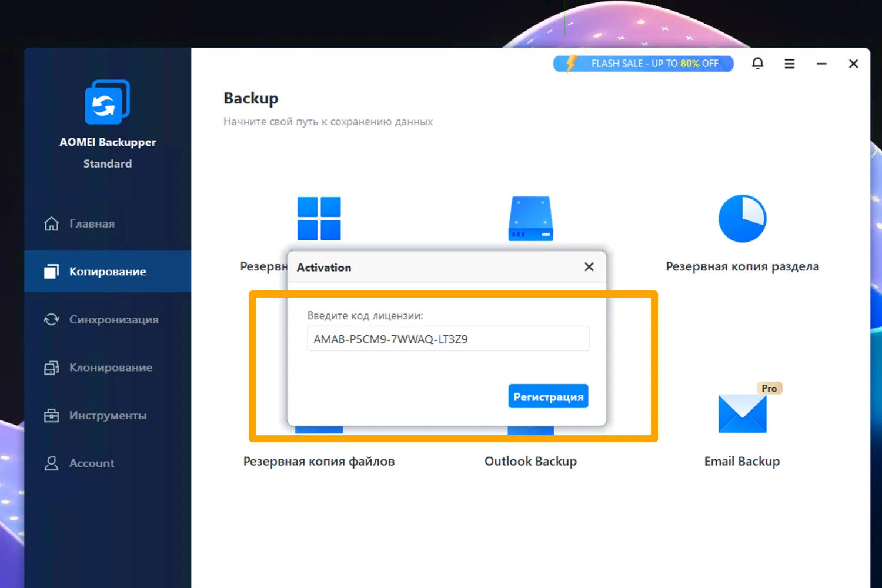The width and height of the screenshot is (882, 588).
Task: Click the Outlook Backup label
Action: click(x=530, y=462)
